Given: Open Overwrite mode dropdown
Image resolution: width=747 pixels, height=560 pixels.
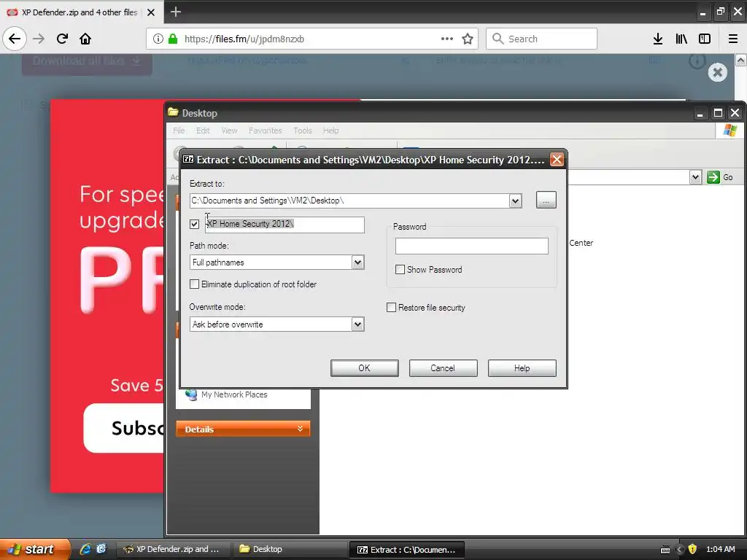Looking at the screenshot, I should [357, 324].
